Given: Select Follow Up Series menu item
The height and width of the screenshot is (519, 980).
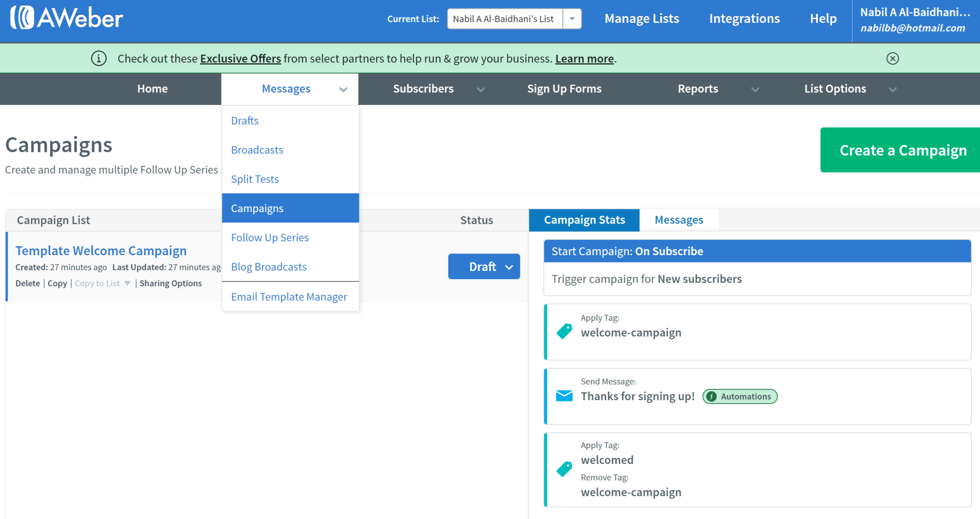Looking at the screenshot, I should coord(290,237).
